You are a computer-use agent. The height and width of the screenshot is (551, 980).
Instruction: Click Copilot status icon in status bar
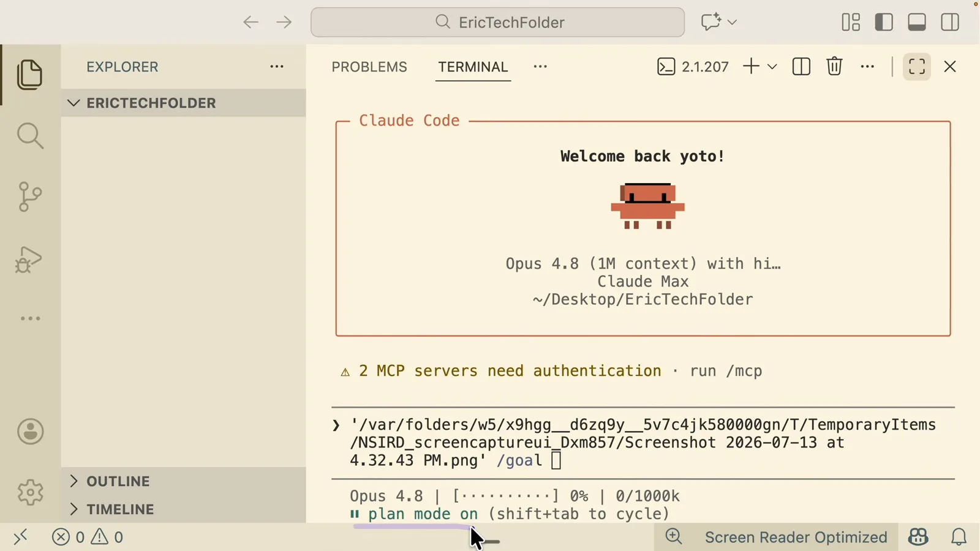918,537
